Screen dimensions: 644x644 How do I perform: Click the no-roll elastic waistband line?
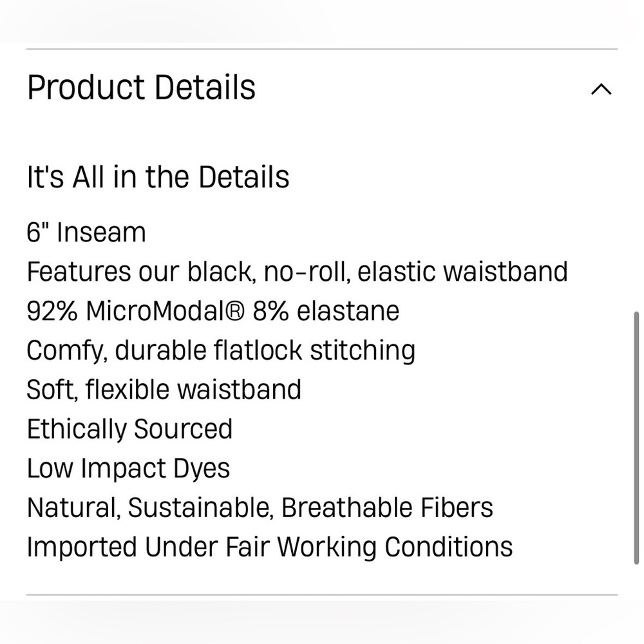[x=298, y=272]
